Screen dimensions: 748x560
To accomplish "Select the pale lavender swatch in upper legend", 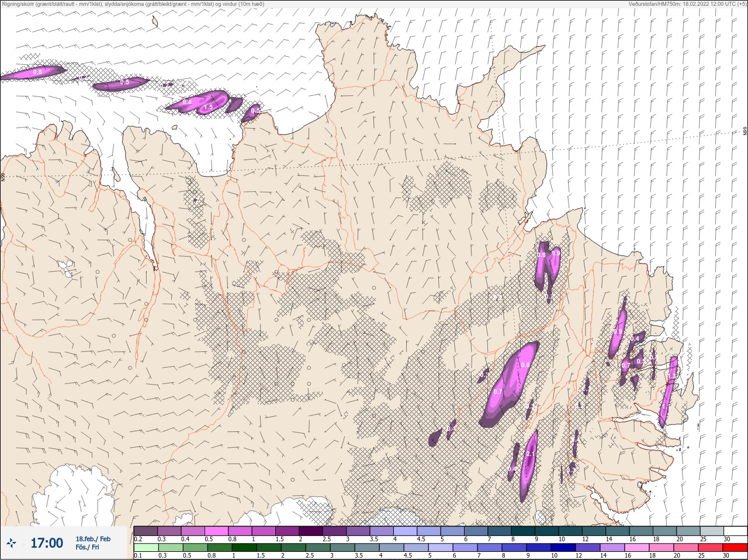I will pos(406,531).
